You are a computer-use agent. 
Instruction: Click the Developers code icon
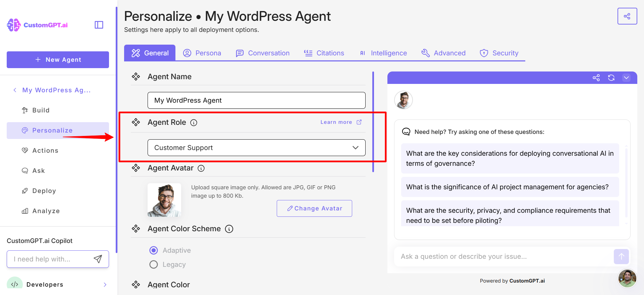(14, 284)
